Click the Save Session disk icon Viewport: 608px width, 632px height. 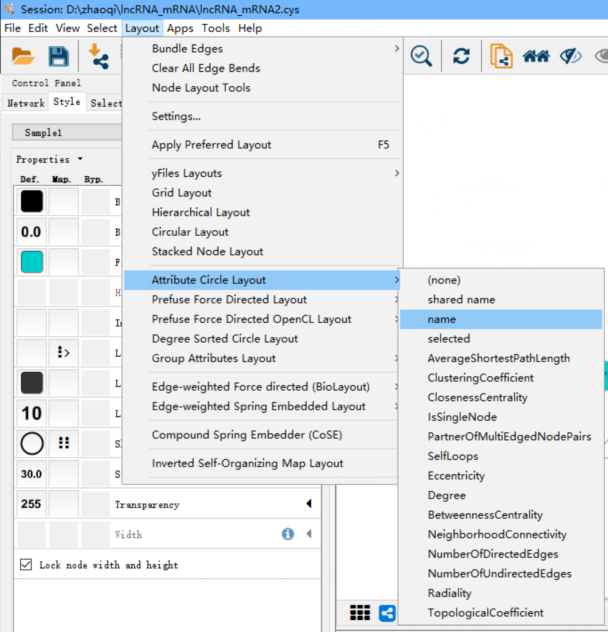click(59, 57)
